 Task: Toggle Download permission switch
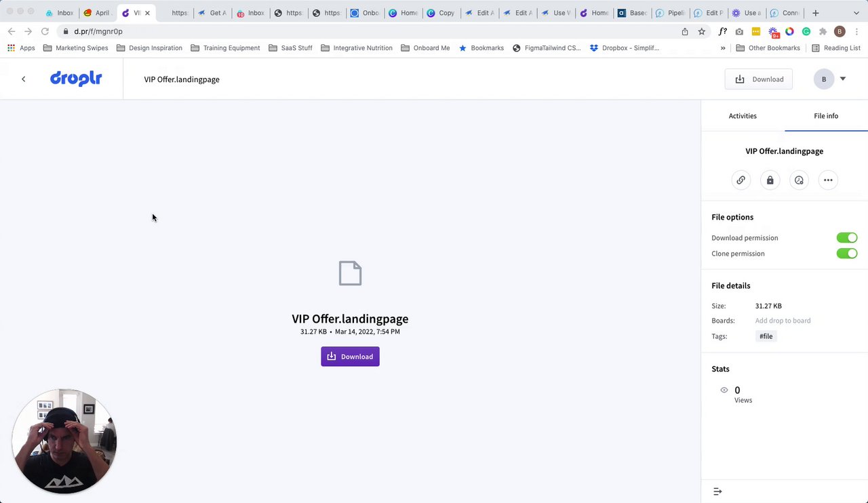847,238
